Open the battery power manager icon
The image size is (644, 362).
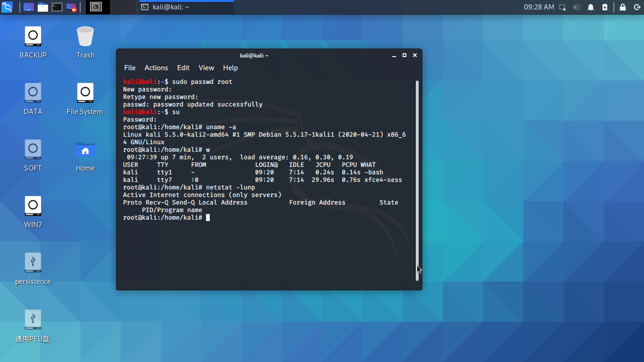pos(605,7)
